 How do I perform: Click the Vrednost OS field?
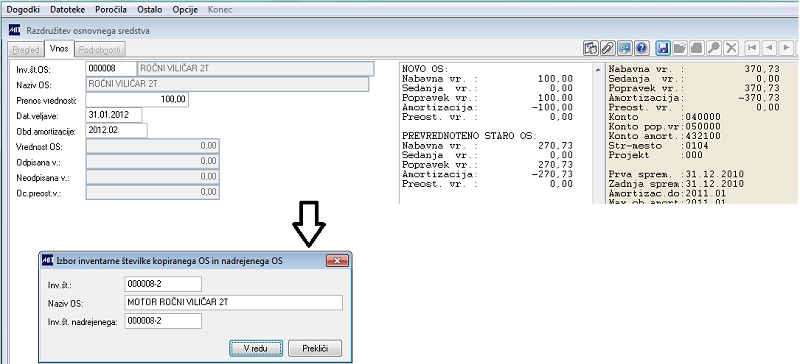[153, 146]
